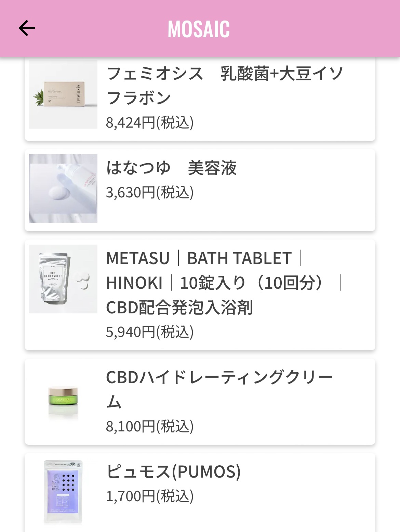Select the ピュモス(PUMOS) title
The image size is (400, 532).
[x=173, y=471]
